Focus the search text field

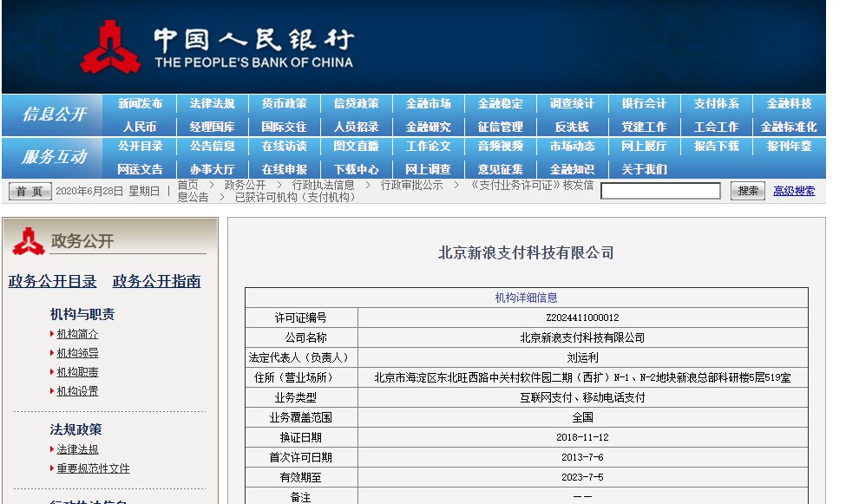660,191
